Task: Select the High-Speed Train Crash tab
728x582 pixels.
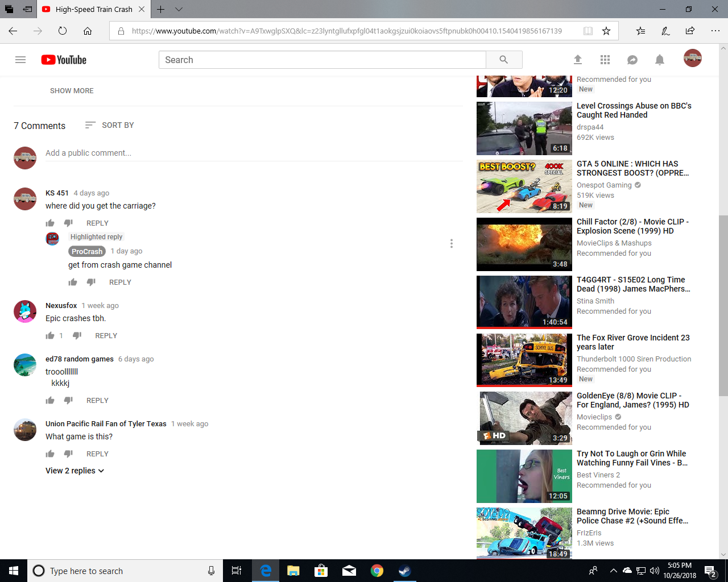Action: click(x=94, y=9)
